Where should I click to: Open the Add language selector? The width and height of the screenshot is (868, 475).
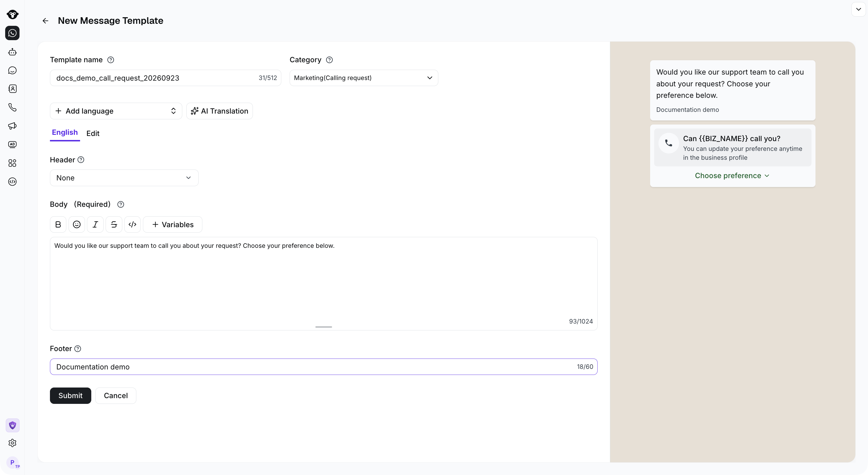tap(116, 111)
